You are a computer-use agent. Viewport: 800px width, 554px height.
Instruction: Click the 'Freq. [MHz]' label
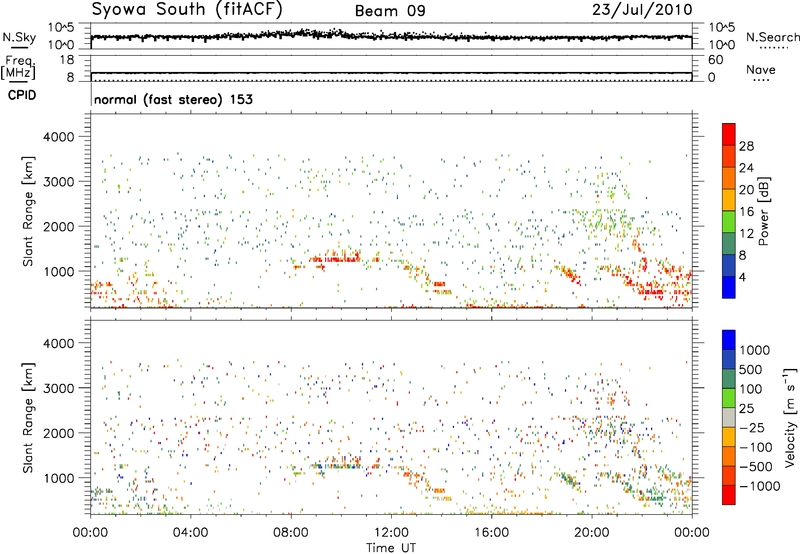pyautogui.click(x=18, y=68)
